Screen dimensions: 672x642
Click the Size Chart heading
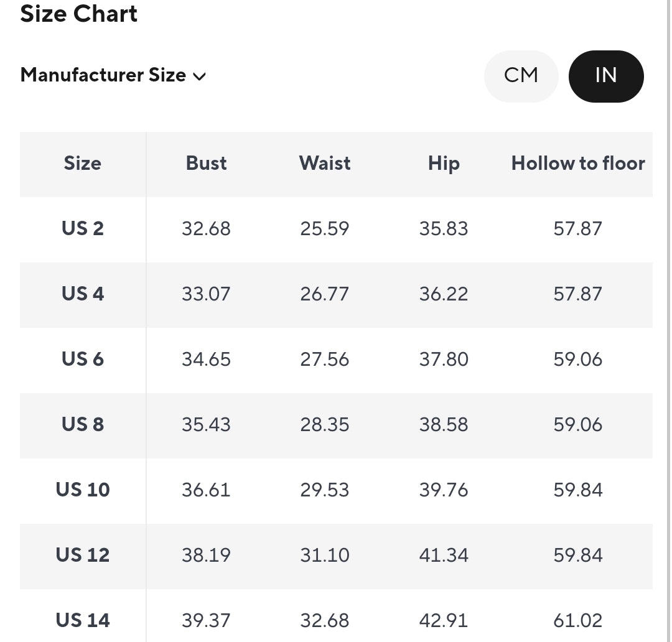point(79,14)
